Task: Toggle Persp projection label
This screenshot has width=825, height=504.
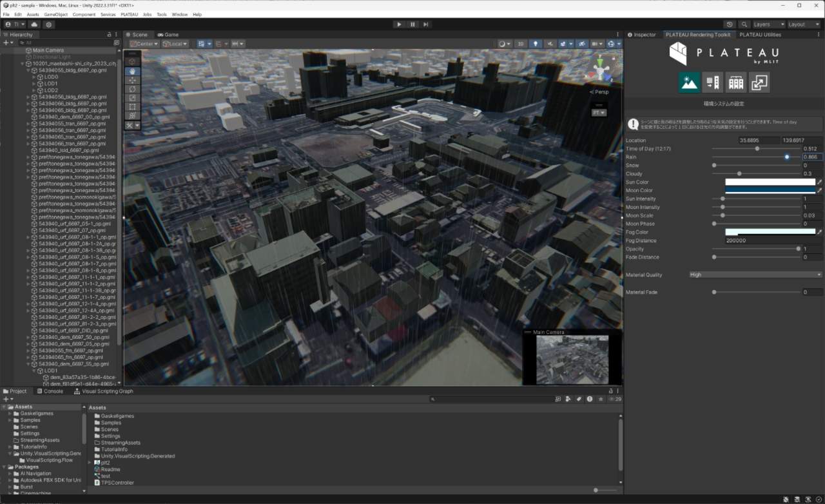Action: tap(599, 92)
